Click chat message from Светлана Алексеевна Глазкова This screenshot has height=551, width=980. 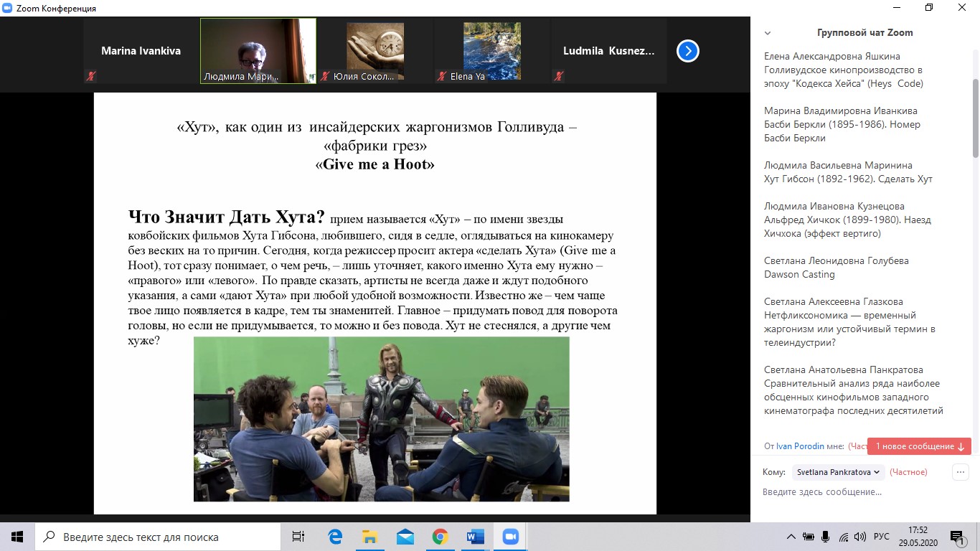850,322
